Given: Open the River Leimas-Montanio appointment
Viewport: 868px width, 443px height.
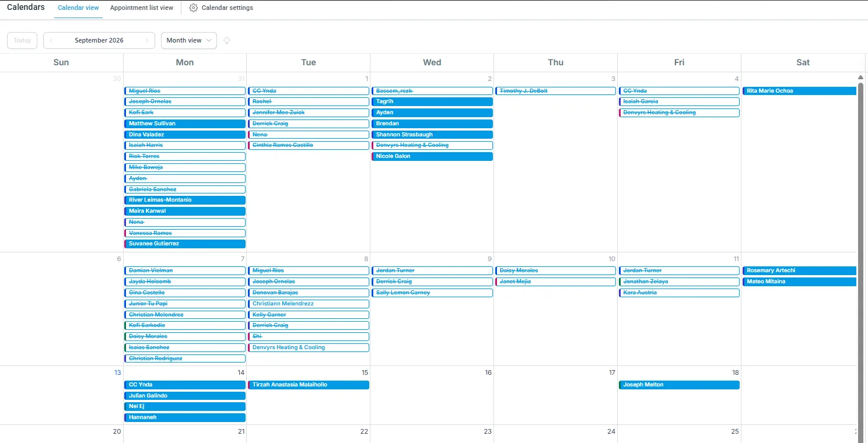Looking at the screenshot, I should coord(185,200).
